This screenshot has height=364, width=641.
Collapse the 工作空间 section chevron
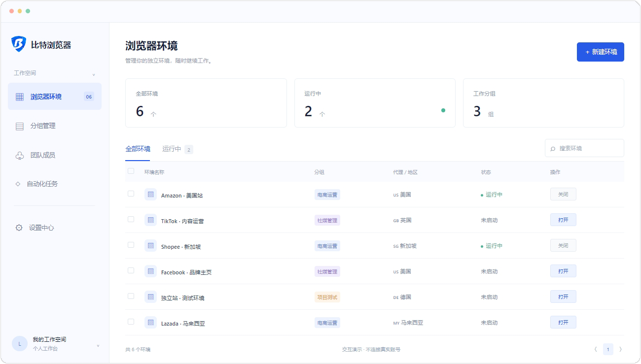pyautogui.click(x=94, y=74)
